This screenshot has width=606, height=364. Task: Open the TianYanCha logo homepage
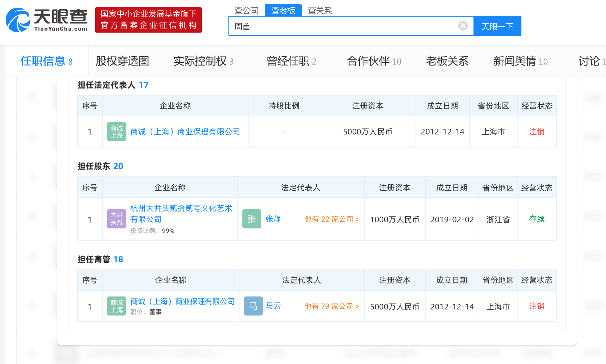coord(47,20)
